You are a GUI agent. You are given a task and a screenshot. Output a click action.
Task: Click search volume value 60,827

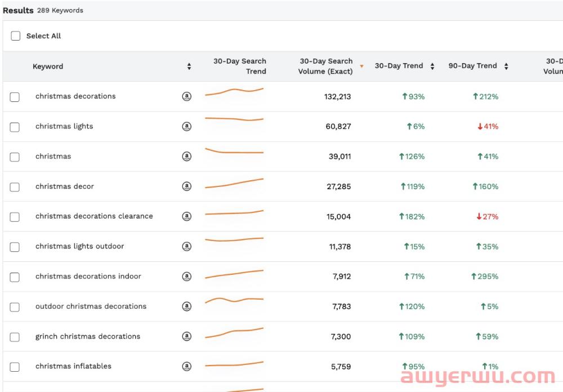[x=338, y=127]
